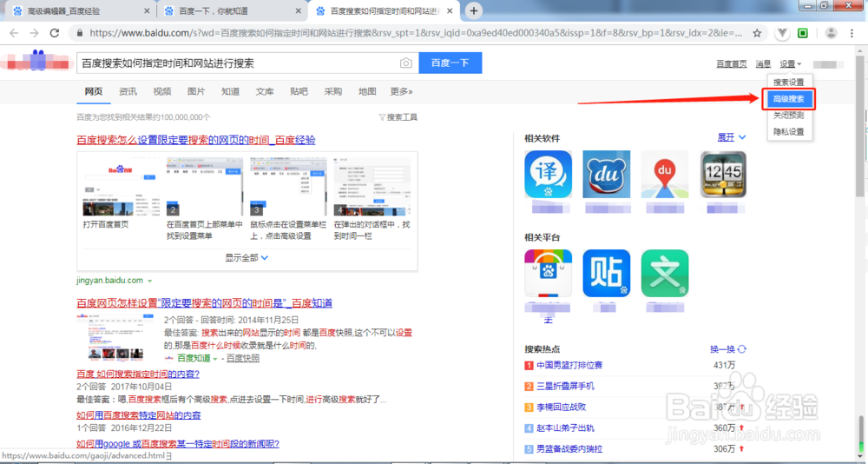Open the blue du bear app icon
The image size is (868, 464).
pos(606,174)
